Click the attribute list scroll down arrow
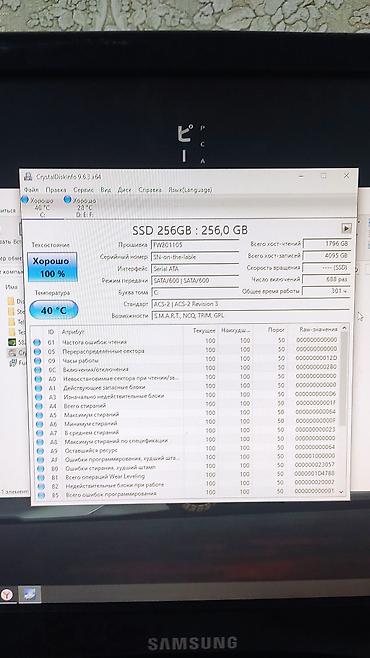Image resolution: width=370 pixels, height=658 pixels. (x=341, y=491)
